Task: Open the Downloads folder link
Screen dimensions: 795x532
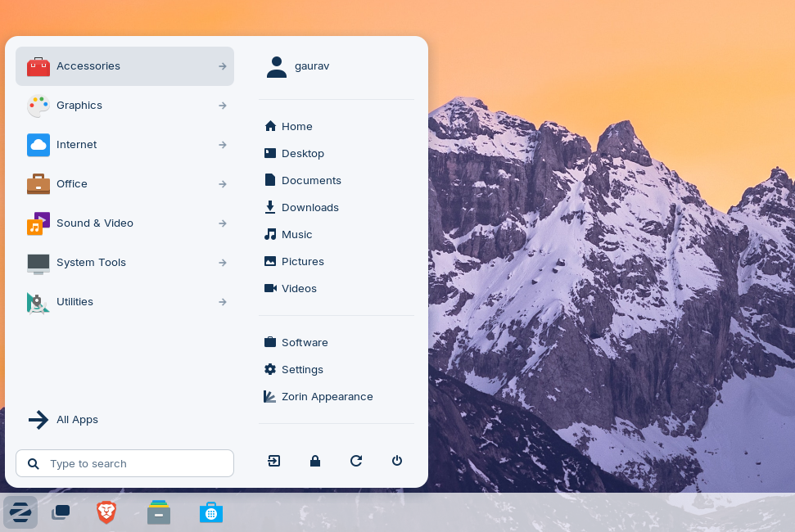Action: click(x=309, y=207)
